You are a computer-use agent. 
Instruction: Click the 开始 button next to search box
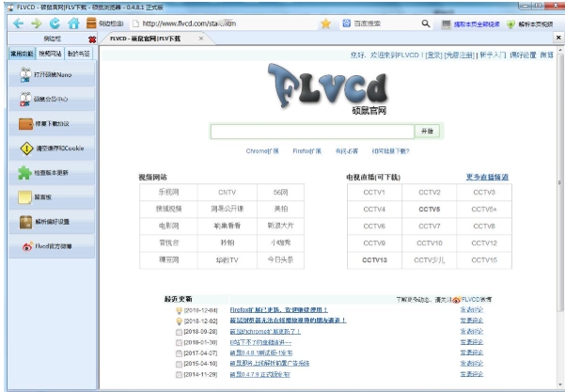[x=428, y=132]
